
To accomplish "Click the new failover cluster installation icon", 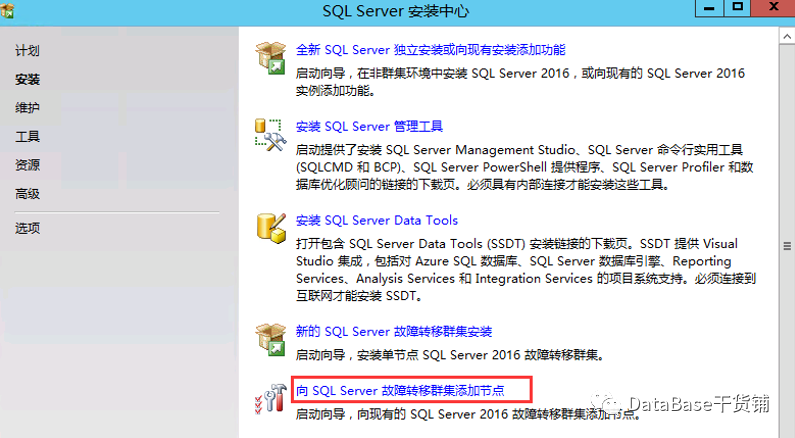I will 270,339.
